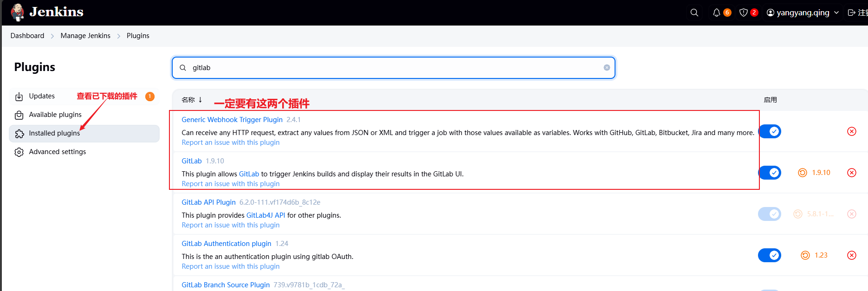Click the Jenkins butler logo
This screenshot has width=868, height=291.
tap(18, 12)
